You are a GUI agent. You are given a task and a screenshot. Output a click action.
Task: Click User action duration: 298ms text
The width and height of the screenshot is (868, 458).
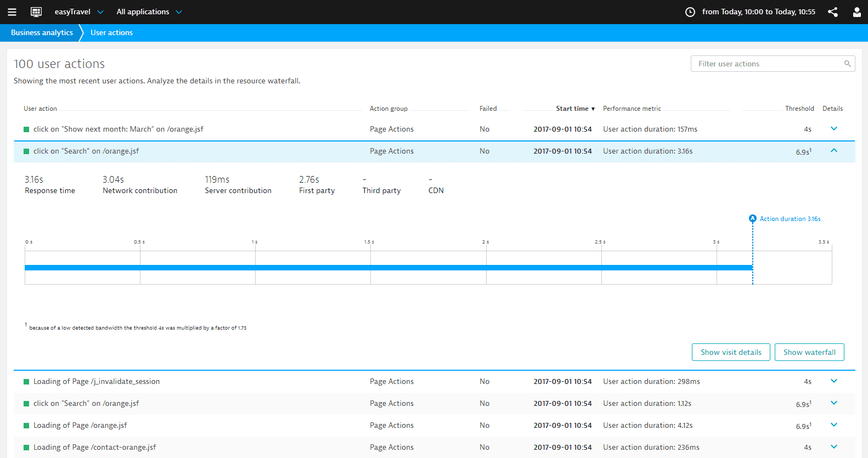coord(651,382)
